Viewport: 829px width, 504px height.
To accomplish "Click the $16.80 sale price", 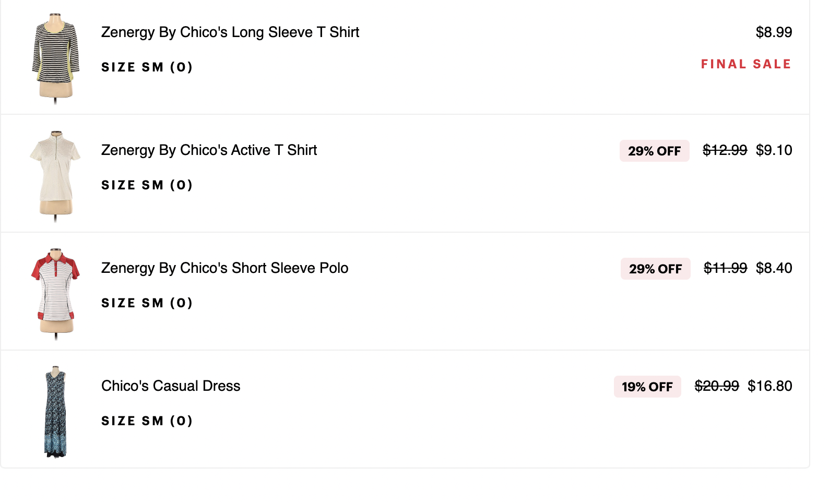I will [x=769, y=386].
